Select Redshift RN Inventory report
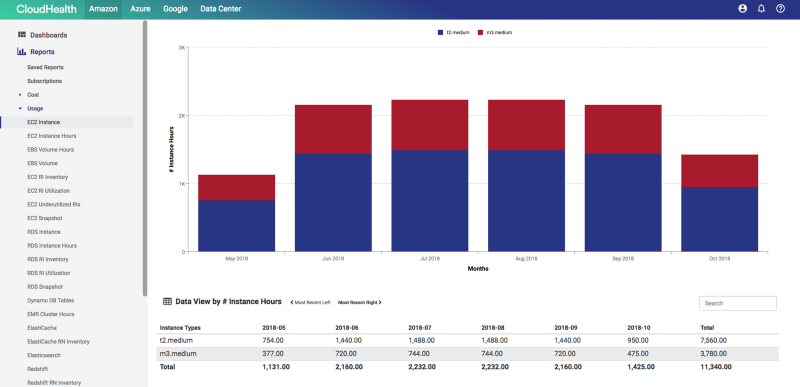The image size is (800, 387). pyautogui.click(x=54, y=382)
